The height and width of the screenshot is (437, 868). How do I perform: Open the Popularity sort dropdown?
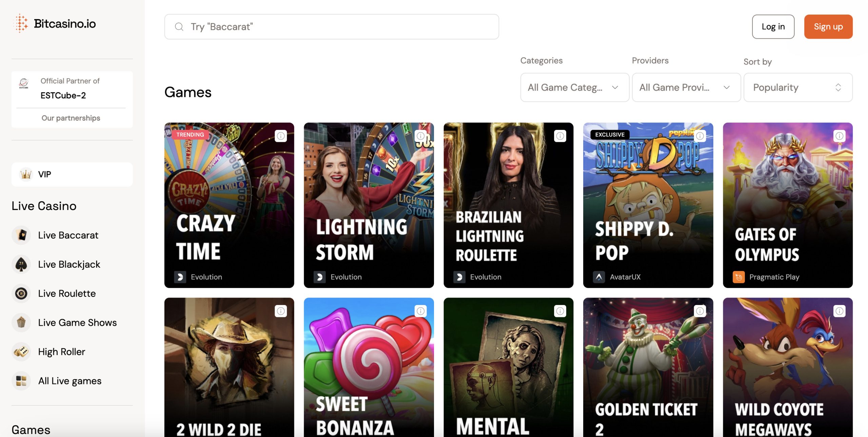click(798, 88)
